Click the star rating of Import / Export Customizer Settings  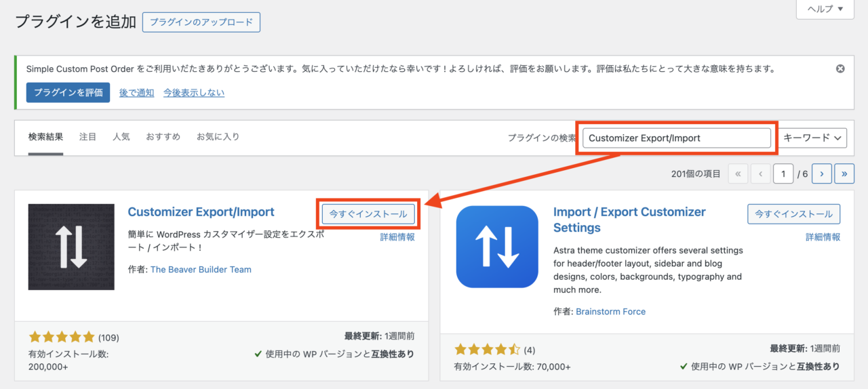tap(487, 350)
